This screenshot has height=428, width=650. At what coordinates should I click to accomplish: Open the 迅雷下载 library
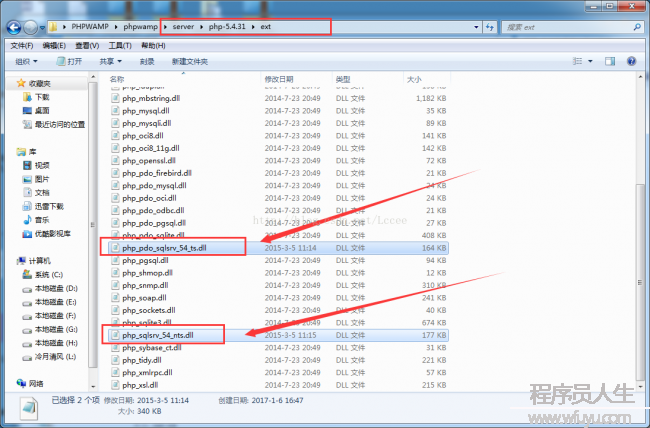(49, 207)
